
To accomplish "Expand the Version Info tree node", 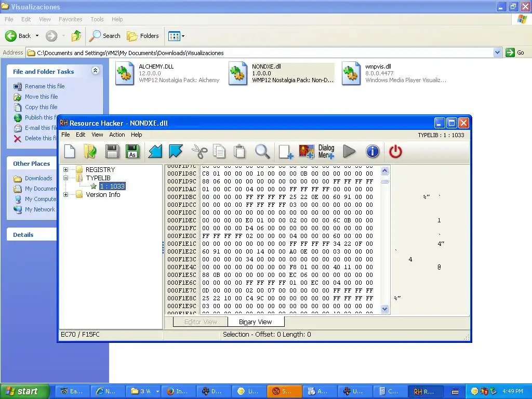I will [x=66, y=194].
